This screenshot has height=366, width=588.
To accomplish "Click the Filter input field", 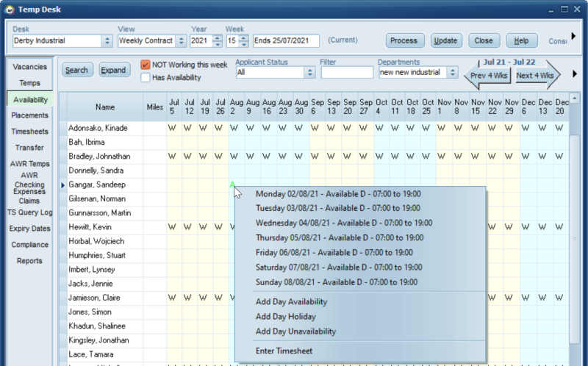I will tap(347, 72).
